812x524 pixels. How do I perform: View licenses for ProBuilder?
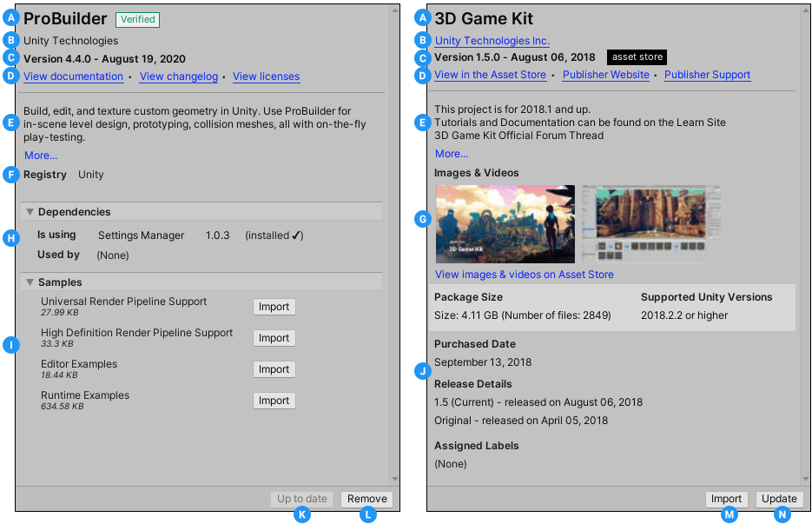pos(266,76)
